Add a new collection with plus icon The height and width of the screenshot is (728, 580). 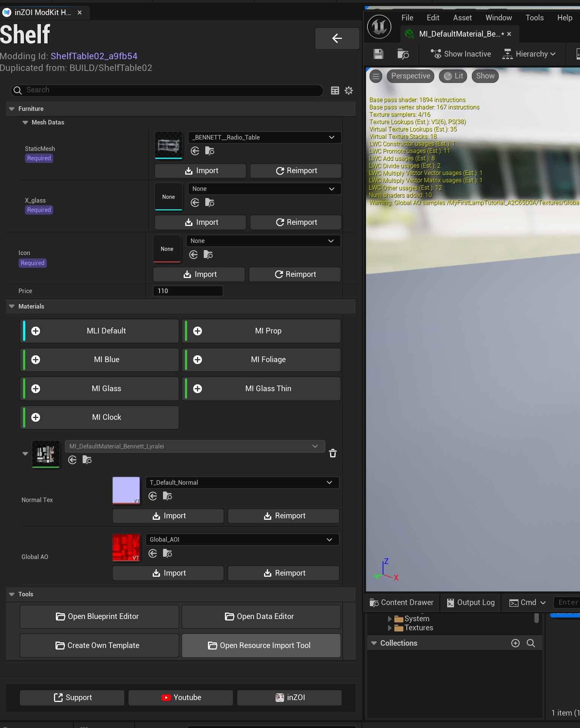coord(515,643)
